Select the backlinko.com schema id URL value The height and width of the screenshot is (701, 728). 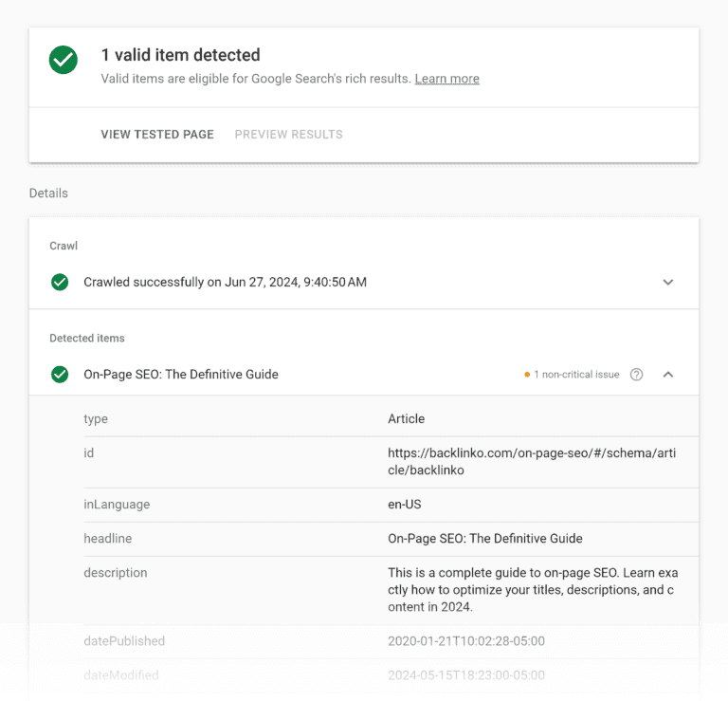532,461
